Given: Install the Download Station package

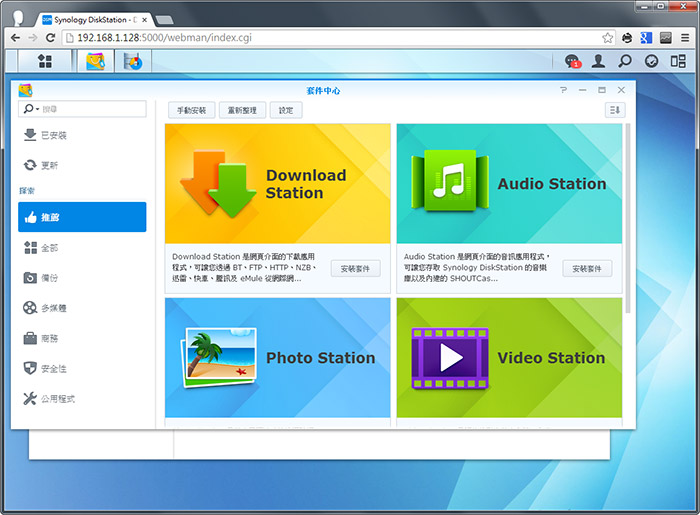Looking at the screenshot, I should pos(355,269).
